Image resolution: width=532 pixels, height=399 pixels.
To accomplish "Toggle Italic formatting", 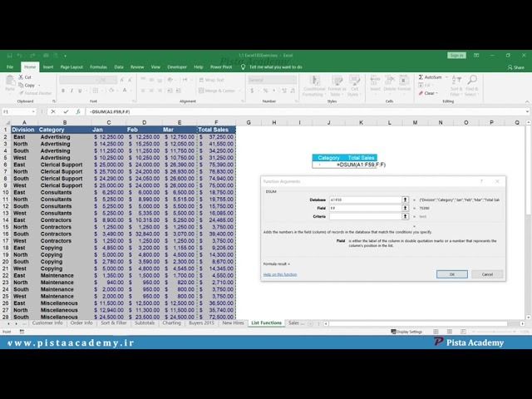I will (71, 91).
